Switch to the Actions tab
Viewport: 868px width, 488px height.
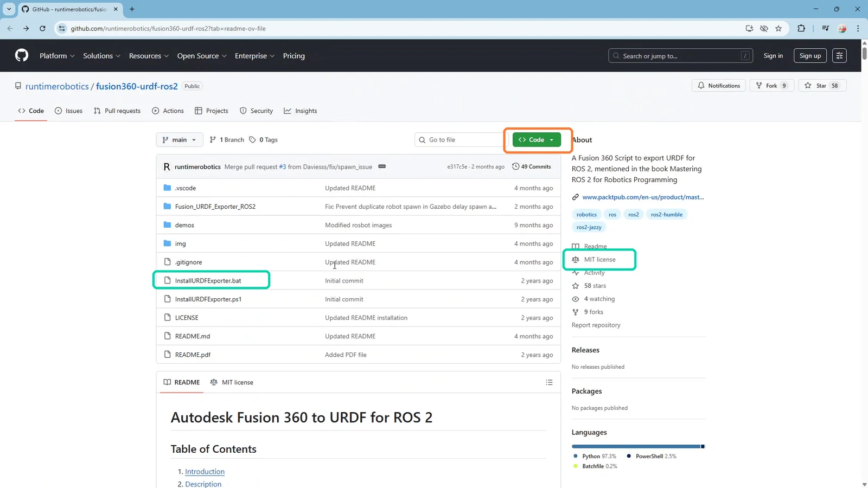(x=168, y=111)
